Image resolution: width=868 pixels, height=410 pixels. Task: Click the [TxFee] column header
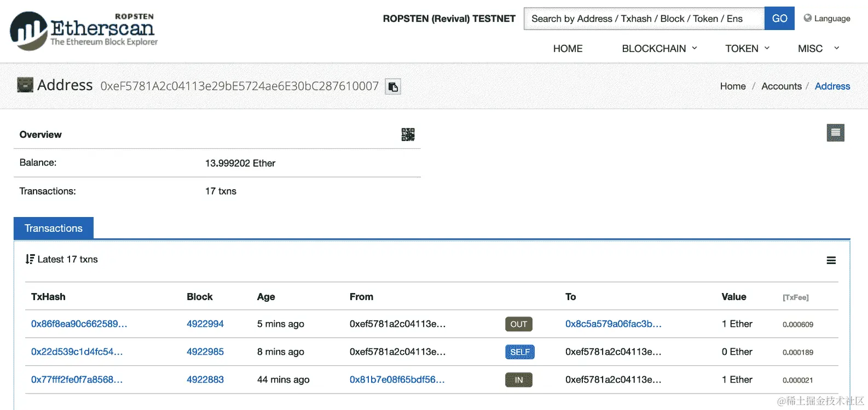pos(795,297)
